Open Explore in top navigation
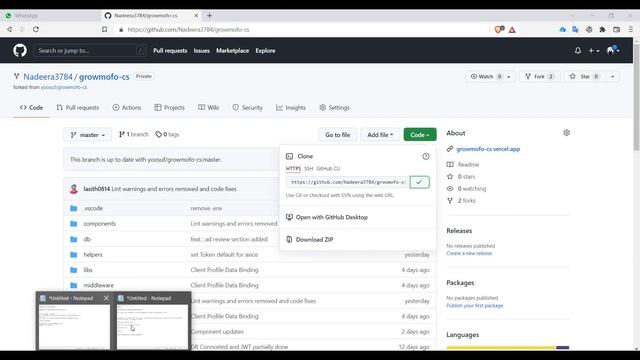The height and width of the screenshot is (360, 640). [x=265, y=51]
